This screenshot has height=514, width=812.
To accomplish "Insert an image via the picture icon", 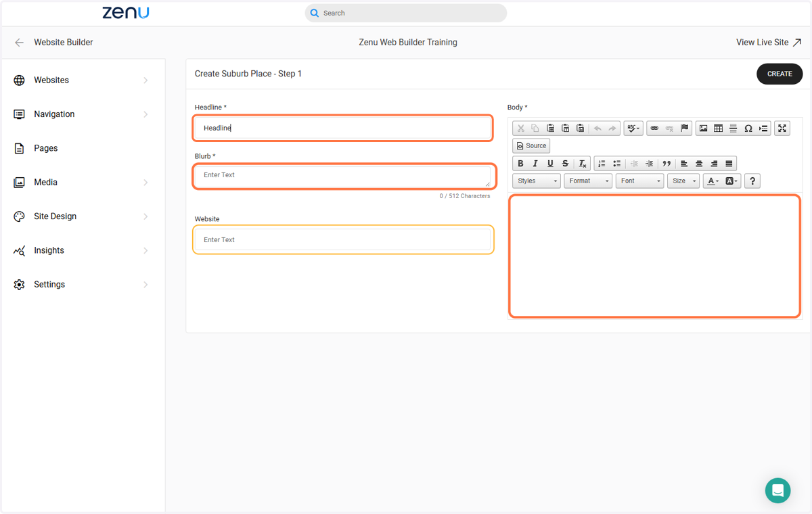I will tap(703, 128).
